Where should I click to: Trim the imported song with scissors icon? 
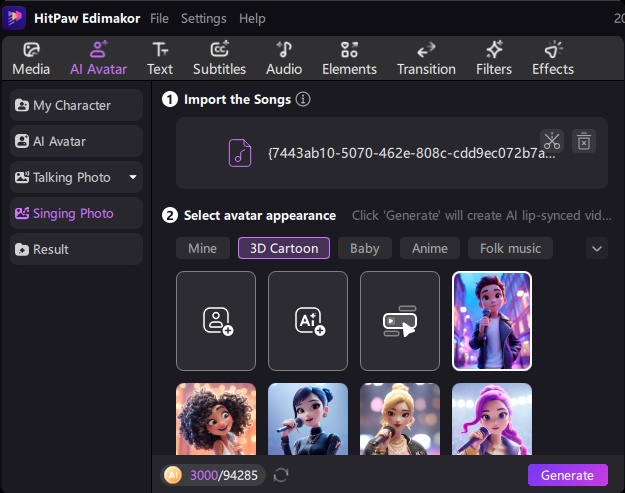[552, 141]
